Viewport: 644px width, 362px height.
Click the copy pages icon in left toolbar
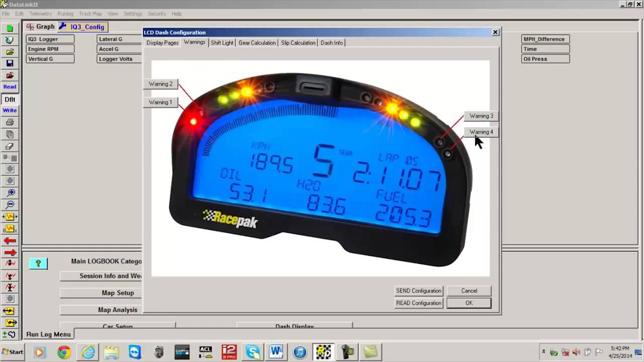10,134
